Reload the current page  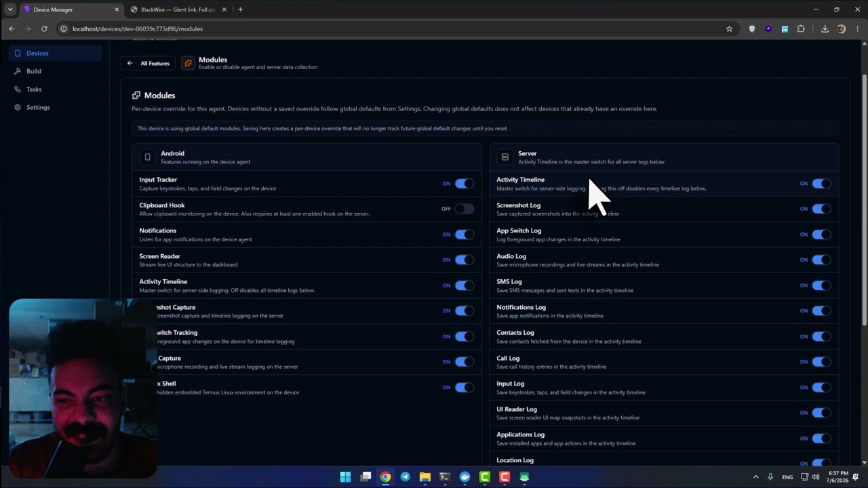point(44,28)
